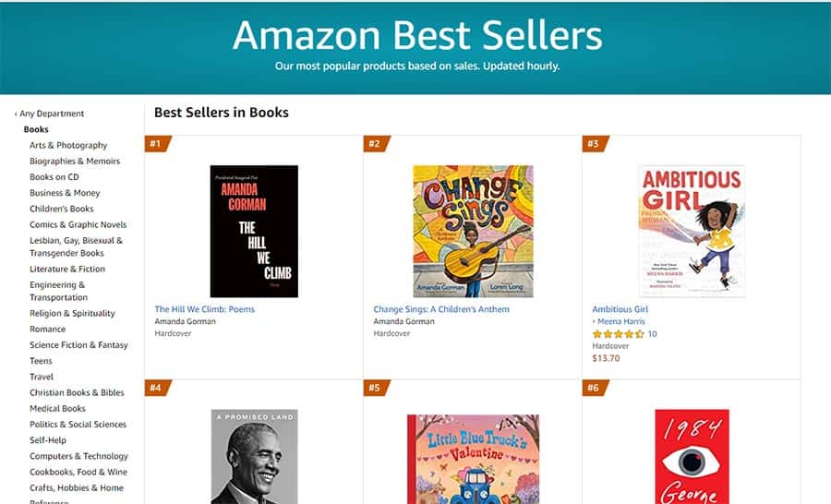Click the #4 rank badge
The image size is (831, 504).
pyautogui.click(x=157, y=388)
